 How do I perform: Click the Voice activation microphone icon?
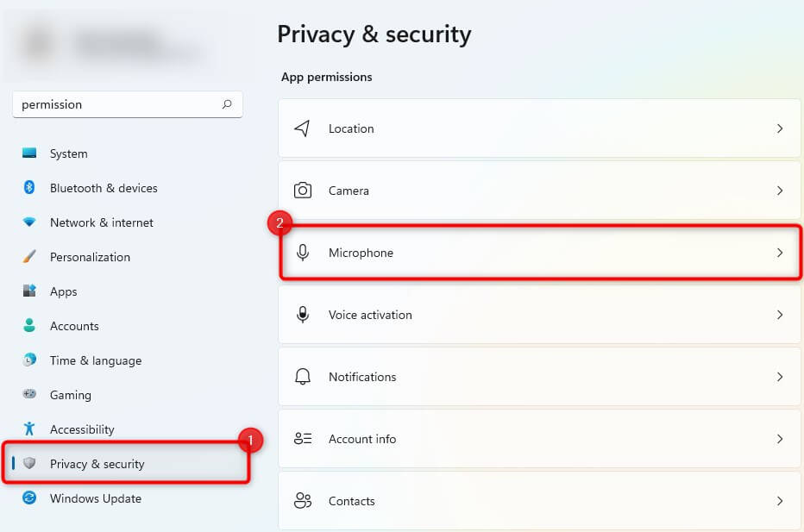[303, 315]
